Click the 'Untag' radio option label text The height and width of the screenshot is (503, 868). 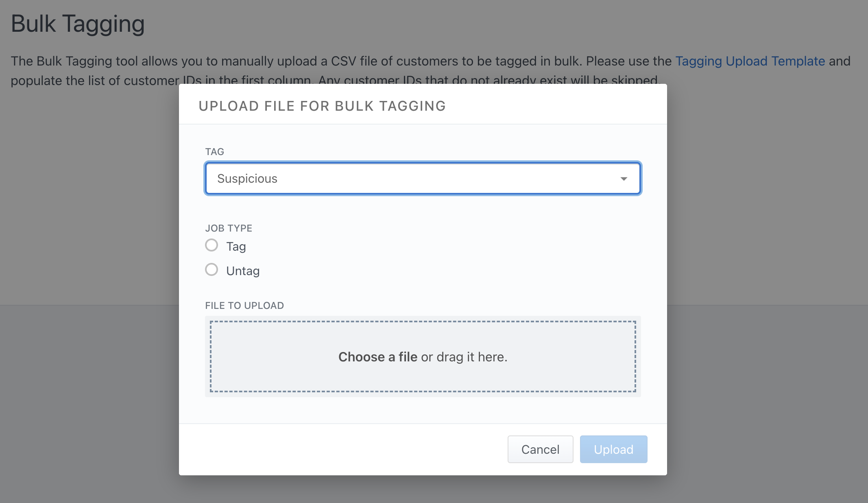click(243, 271)
